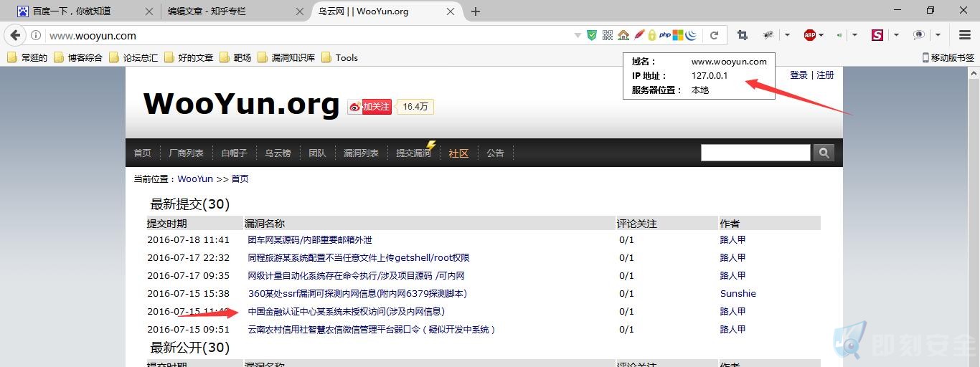Go back with the browser back arrow

tap(15, 35)
